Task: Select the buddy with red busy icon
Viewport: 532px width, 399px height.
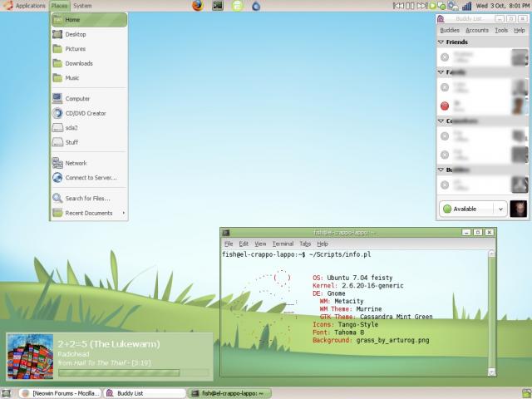Action: click(483, 106)
